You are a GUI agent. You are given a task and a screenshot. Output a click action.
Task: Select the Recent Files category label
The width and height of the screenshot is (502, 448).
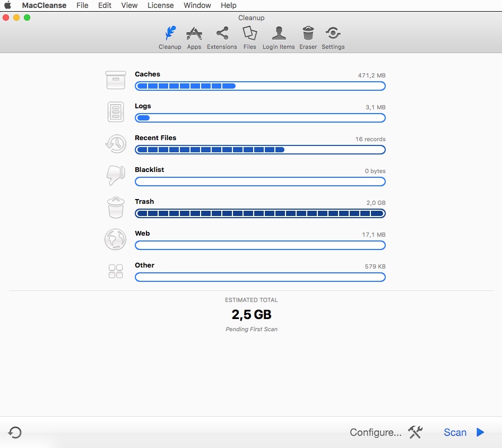pos(155,137)
